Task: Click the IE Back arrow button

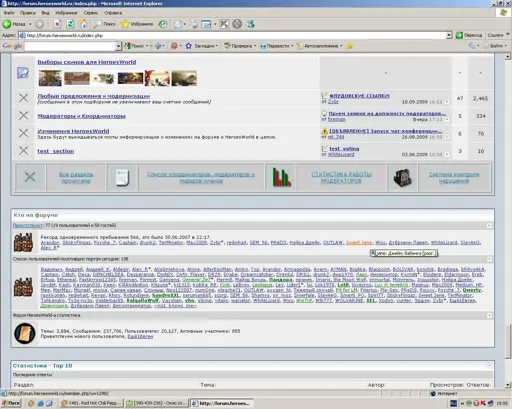Action: (x=7, y=24)
